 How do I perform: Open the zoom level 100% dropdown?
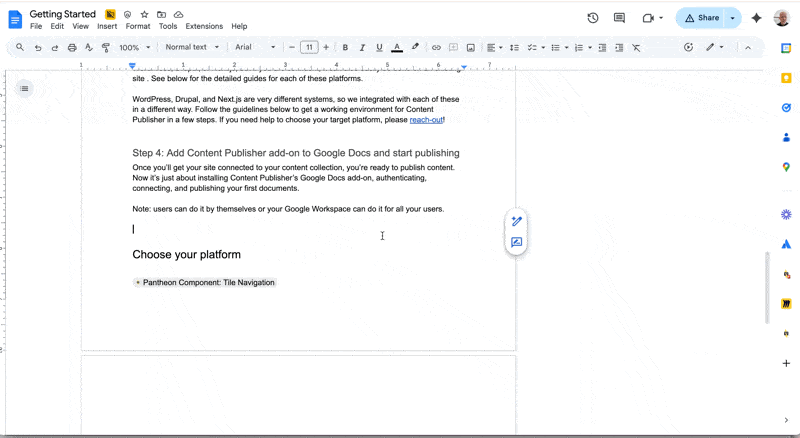point(133,47)
